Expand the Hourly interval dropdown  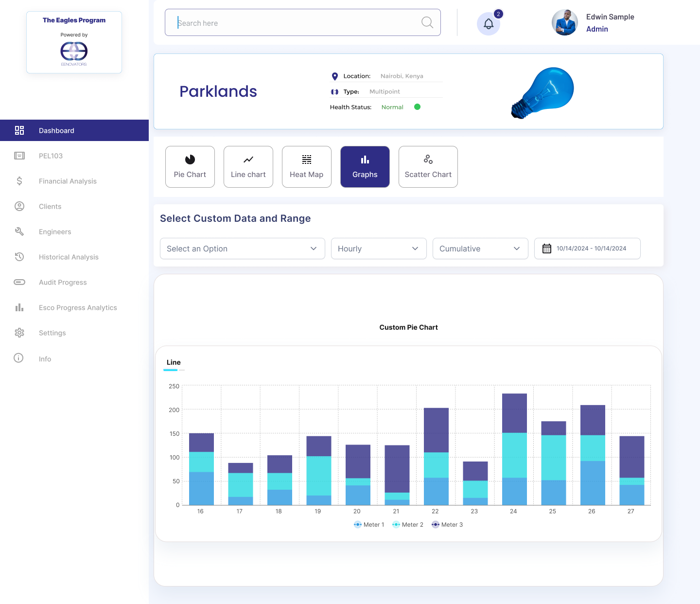(379, 249)
